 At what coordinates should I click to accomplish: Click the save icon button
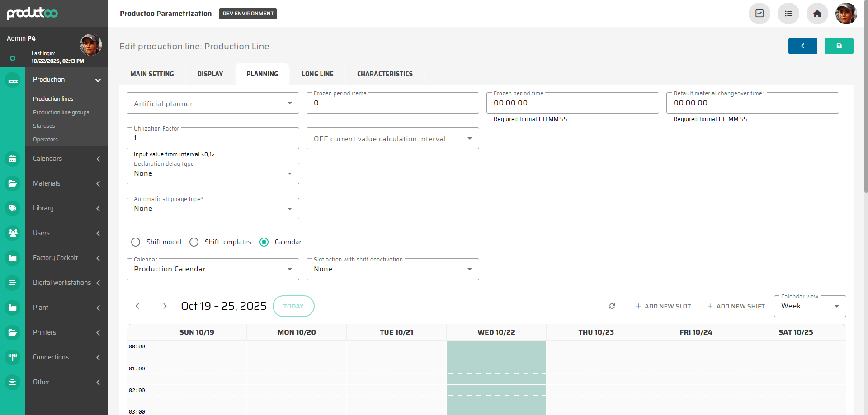tap(839, 46)
